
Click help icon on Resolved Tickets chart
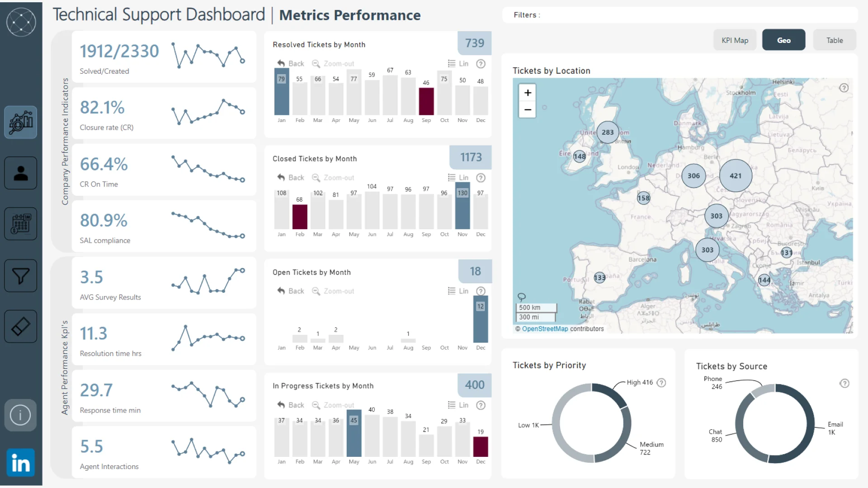coord(481,64)
